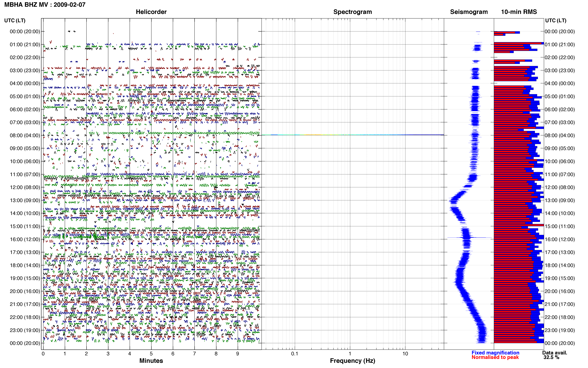
Task: Select the Spectrogram panel heading
Action: (352, 12)
